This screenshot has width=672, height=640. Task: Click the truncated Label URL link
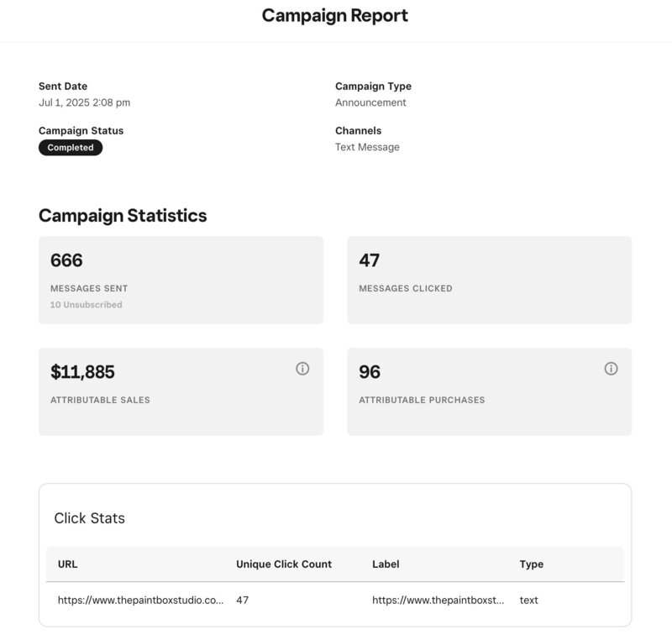(438, 600)
